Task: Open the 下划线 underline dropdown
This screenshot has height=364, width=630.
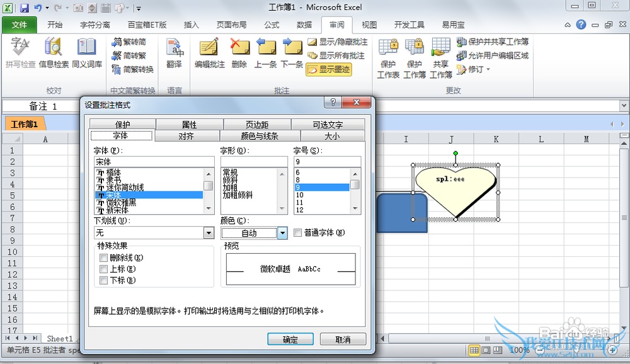Action: tap(209, 232)
